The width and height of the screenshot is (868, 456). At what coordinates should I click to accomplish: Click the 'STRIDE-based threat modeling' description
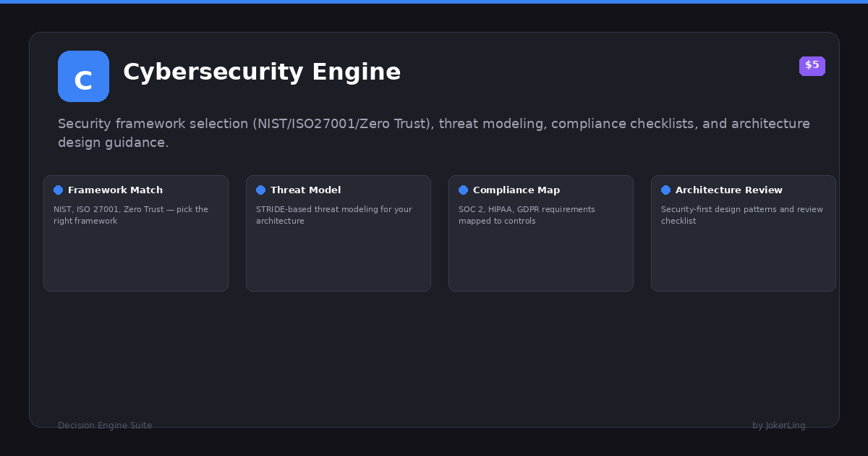(334, 215)
